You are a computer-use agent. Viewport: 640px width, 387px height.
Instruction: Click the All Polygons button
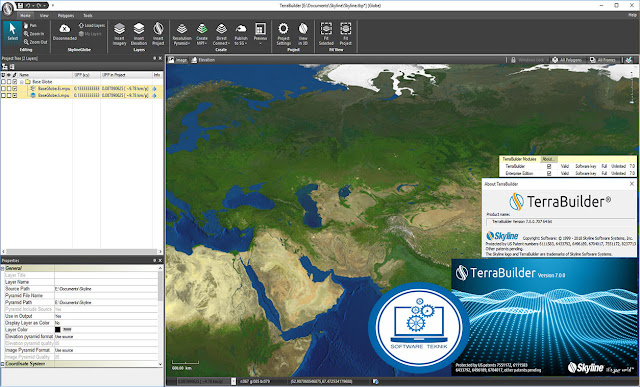(567, 60)
